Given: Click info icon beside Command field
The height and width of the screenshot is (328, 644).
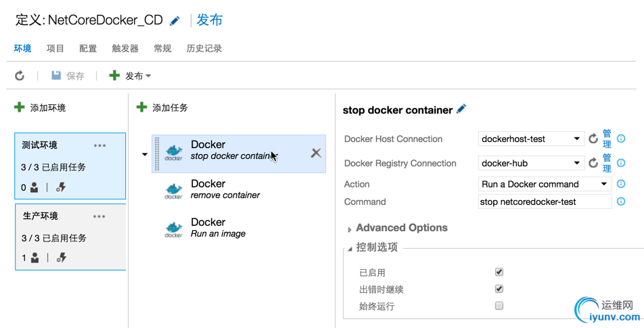Looking at the screenshot, I should tap(621, 202).
